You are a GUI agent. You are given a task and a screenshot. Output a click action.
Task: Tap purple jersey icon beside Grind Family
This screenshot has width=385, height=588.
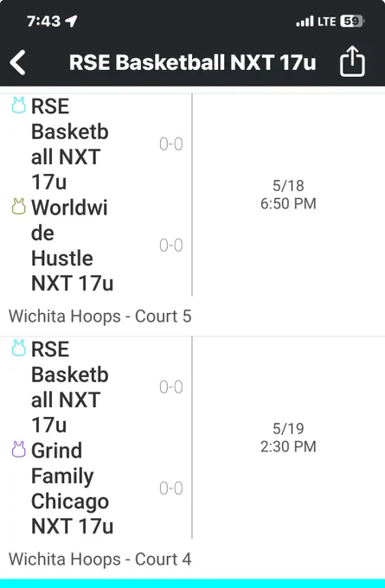(x=19, y=450)
